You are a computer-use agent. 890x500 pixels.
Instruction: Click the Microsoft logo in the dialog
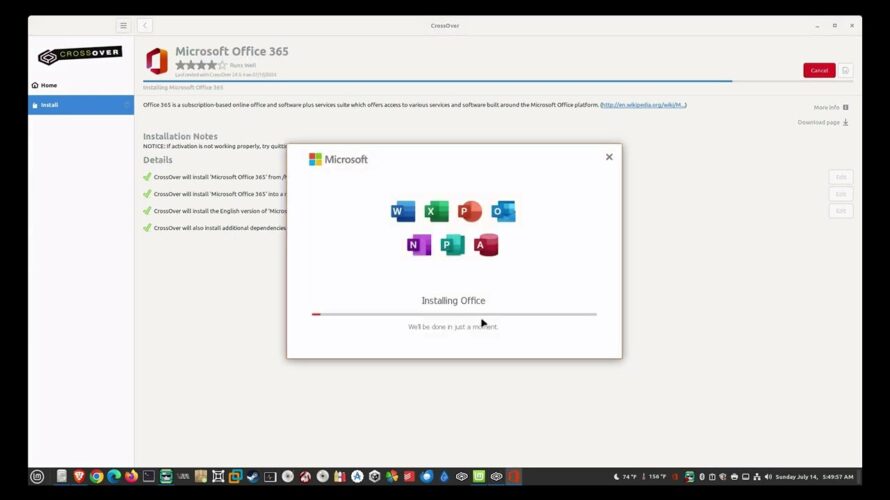[338, 159]
